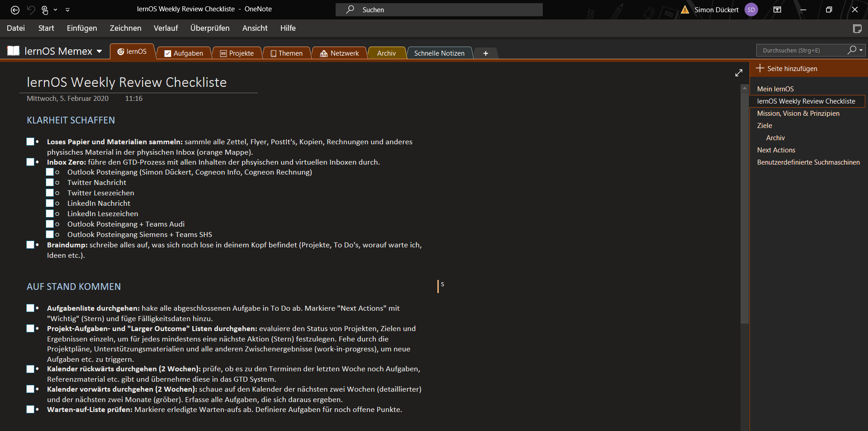Screen dimensions: 868x431
Task: Open the Einfügen ribbon tab
Action: [82, 28]
